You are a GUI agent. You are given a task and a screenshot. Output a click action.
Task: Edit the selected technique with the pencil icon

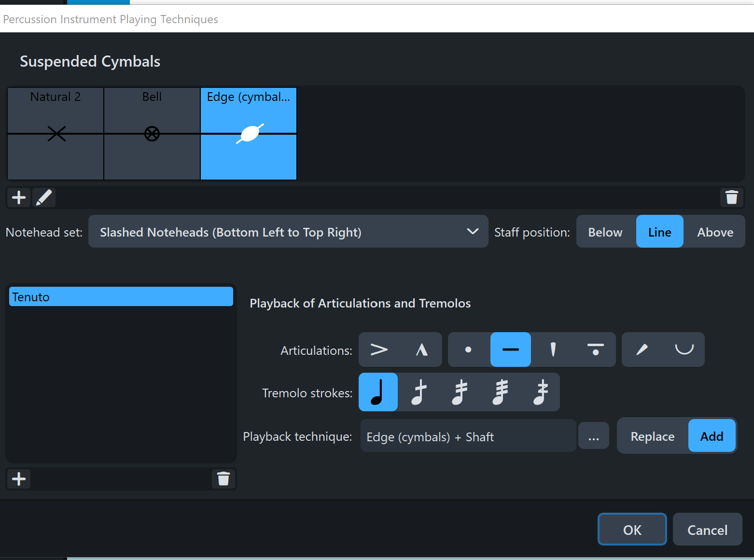tap(44, 197)
